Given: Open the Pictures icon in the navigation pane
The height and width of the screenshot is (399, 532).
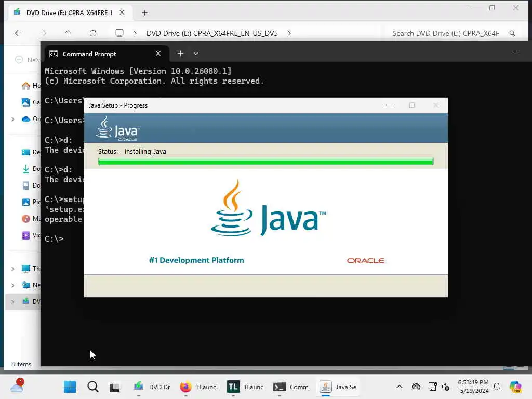Looking at the screenshot, I should click(x=26, y=202).
